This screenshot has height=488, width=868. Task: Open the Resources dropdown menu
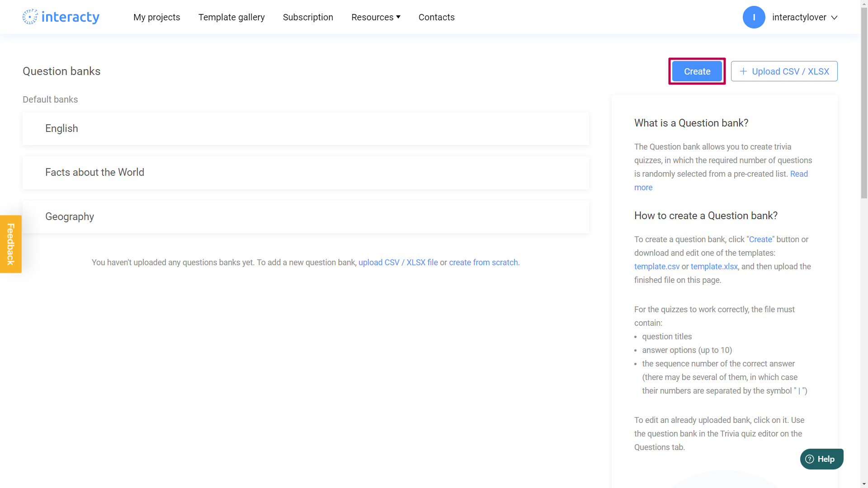376,17
